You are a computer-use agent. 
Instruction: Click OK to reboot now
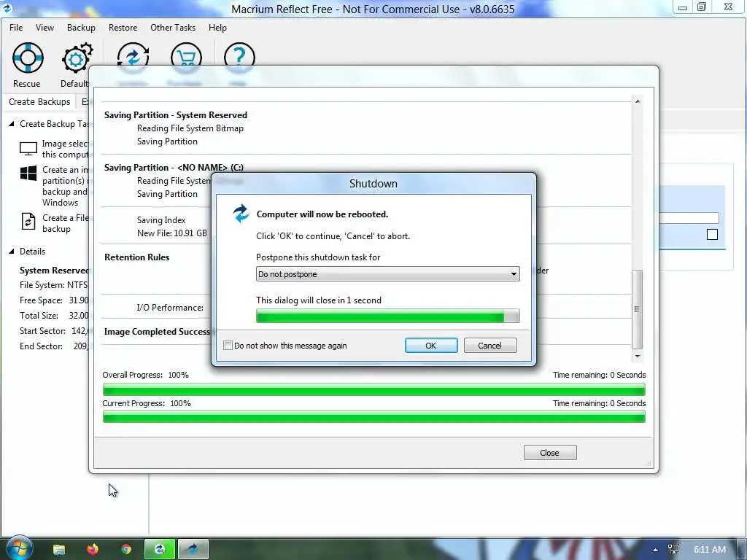pyautogui.click(x=431, y=346)
